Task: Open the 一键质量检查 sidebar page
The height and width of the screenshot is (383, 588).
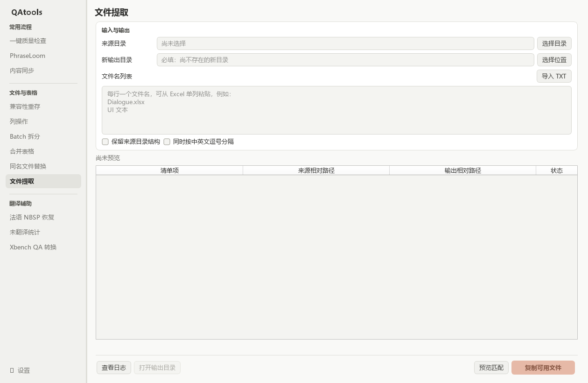Action: click(x=43, y=41)
